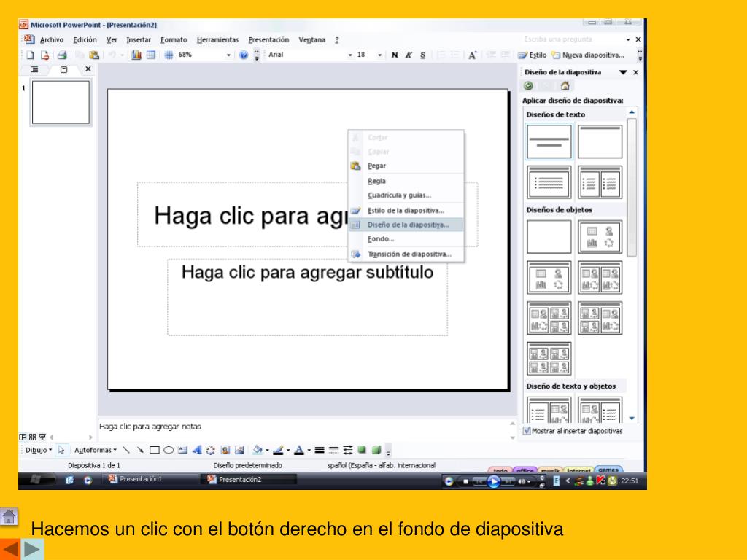Insert Clip Art from drawing toolbar
Screen dimensions: 747x560
225,450
